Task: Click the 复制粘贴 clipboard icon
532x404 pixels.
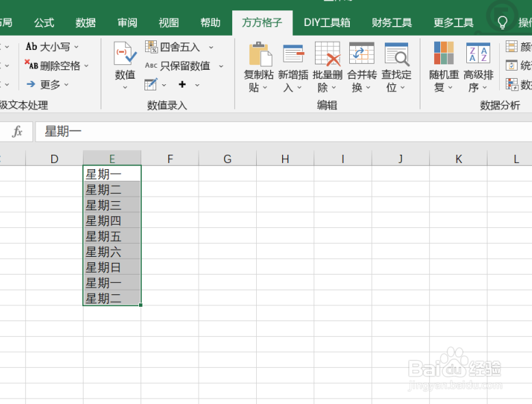Action: [260, 54]
